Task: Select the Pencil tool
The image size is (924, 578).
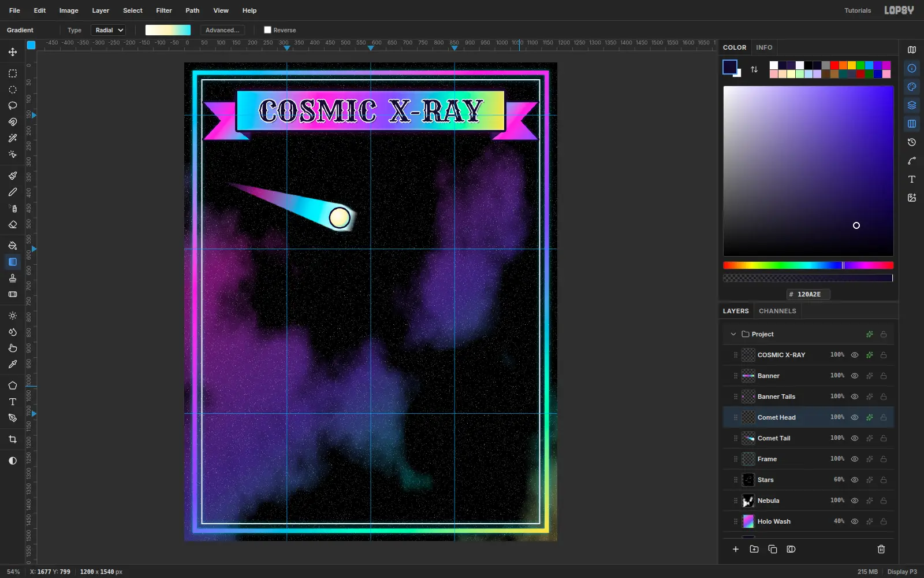Action: (13, 192)
